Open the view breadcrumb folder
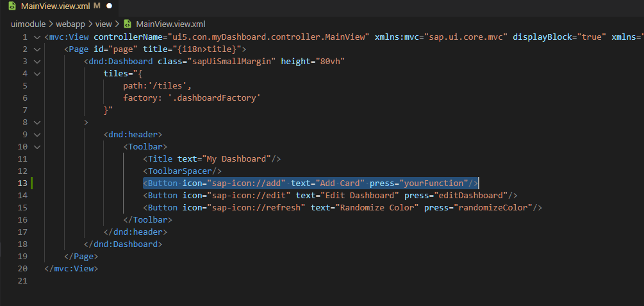This screenshot has width=644, height=306. tap(104, 24)
